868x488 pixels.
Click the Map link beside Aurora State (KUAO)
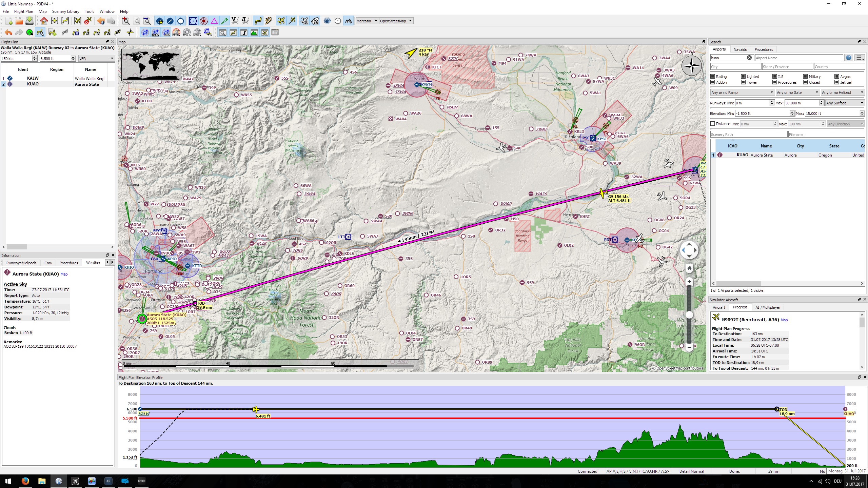coord(64,274)
